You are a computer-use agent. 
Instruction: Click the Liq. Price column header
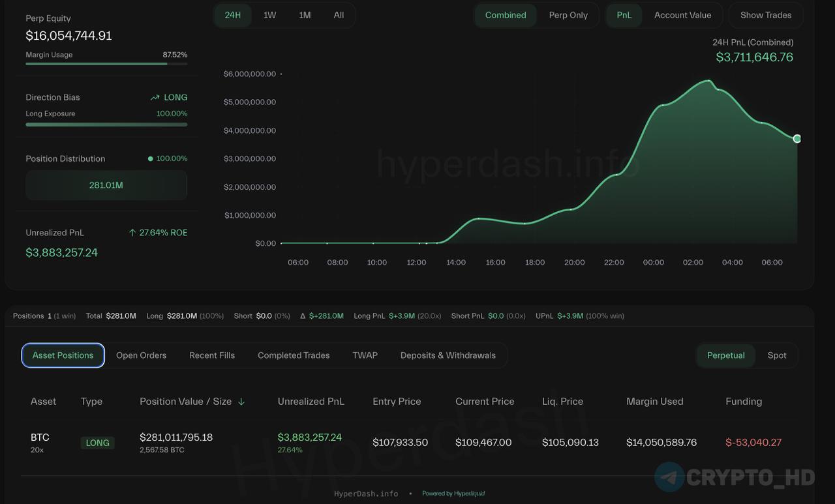click(x=562, y=402)
